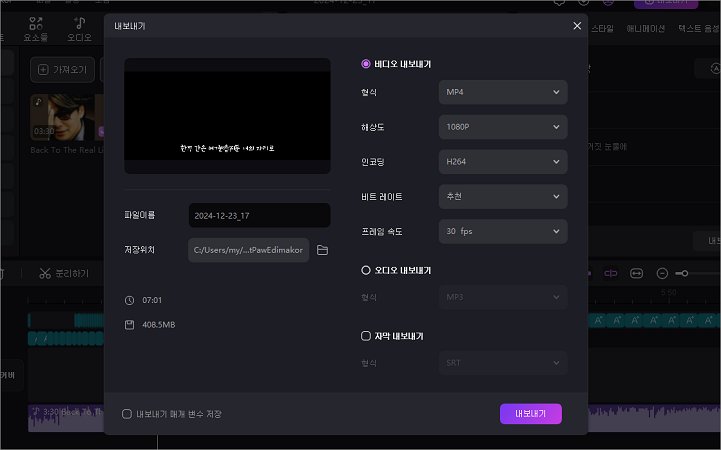Select the Back To The Real Life media thumbnail

coord(67,117)
